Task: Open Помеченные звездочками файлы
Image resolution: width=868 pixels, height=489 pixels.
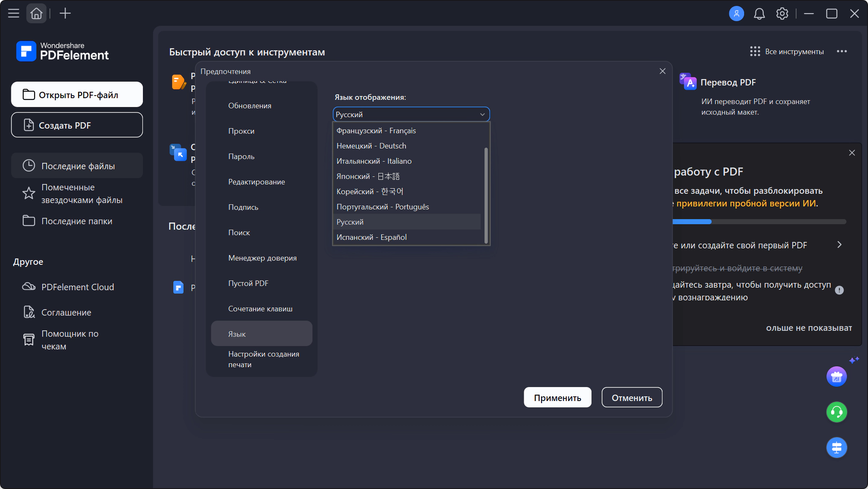Action: [x=77, y=193]
